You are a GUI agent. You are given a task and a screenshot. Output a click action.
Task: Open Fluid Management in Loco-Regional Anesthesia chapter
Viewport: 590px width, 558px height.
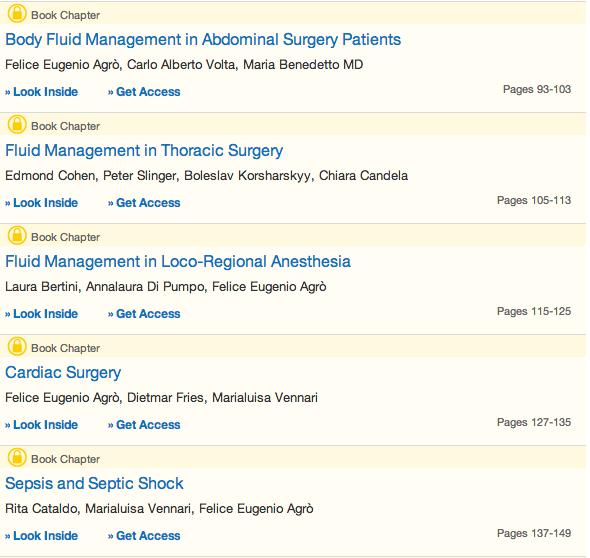[x=178, y=262]
